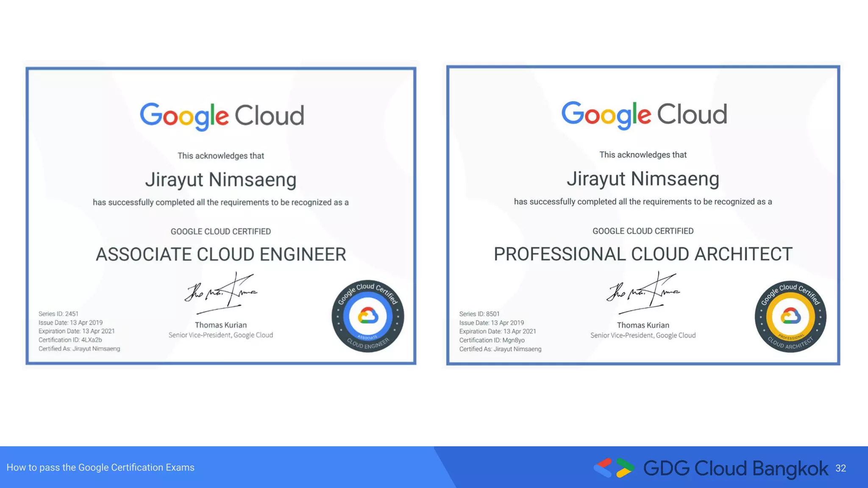Click 'Series ID: 2451' text
This screenshot has width=868, height=488.
(x=58, y=314)
